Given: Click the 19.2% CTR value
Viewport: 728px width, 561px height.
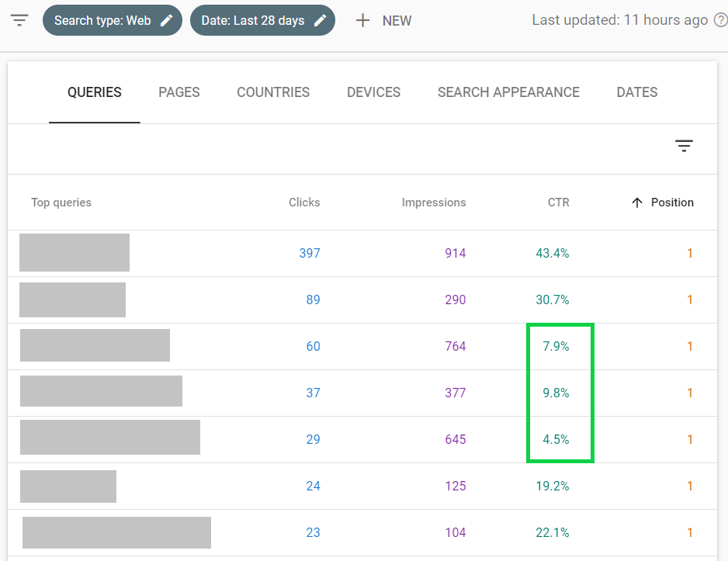Looking at the screenshot, I should coord(553,487).
